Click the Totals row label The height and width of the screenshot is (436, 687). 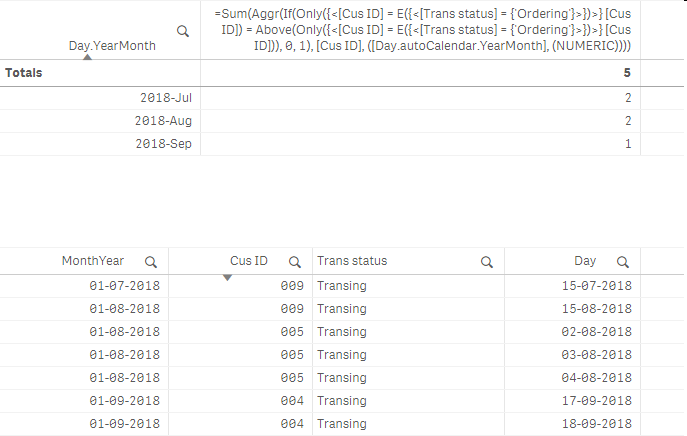(24, 73)
